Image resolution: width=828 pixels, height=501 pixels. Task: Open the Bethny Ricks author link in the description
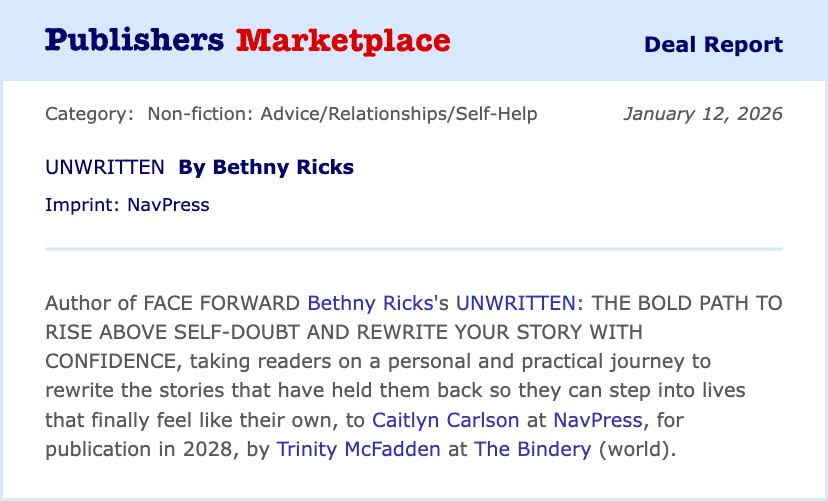370,304
